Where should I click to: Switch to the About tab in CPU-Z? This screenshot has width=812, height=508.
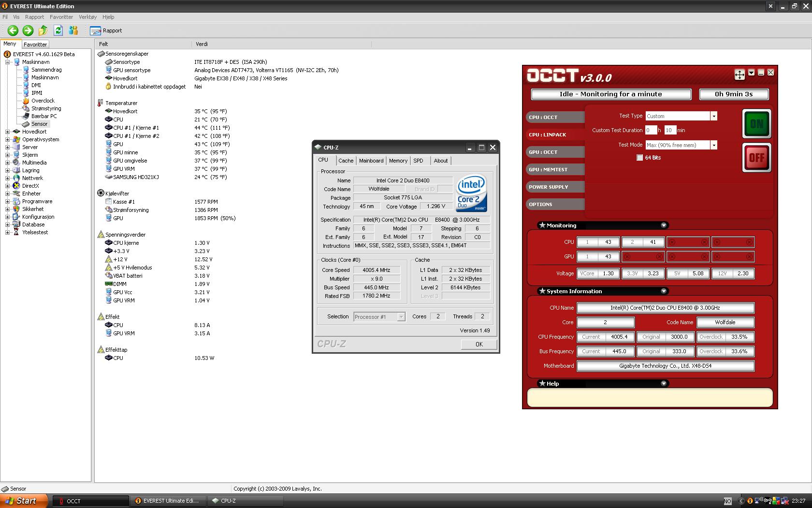441,161
